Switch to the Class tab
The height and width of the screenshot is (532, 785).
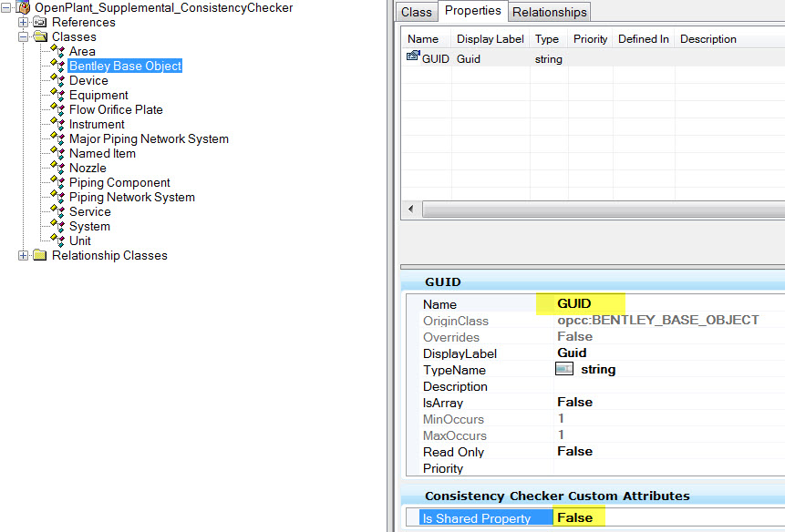tap(417, 12)
